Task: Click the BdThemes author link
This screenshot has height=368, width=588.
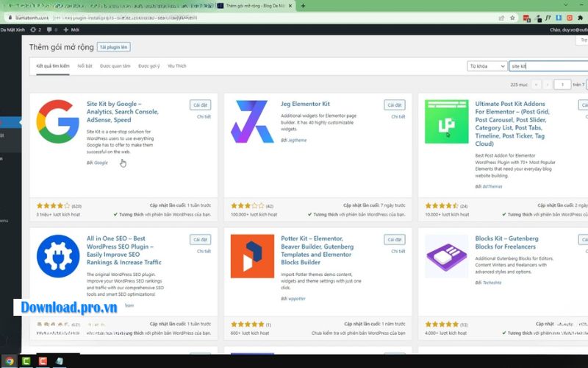Action: click(492, 186)
